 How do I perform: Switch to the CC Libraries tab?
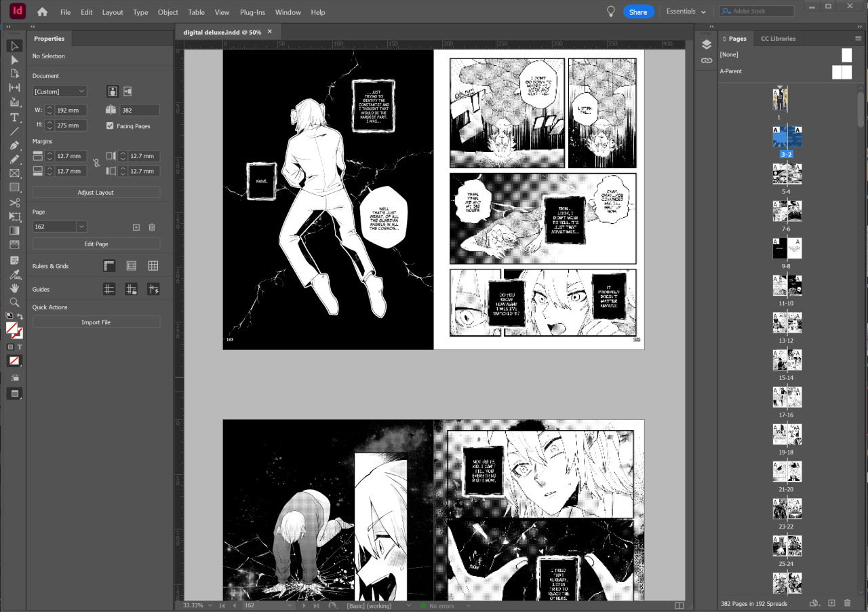pyautogui.click(x=778, y=39)
